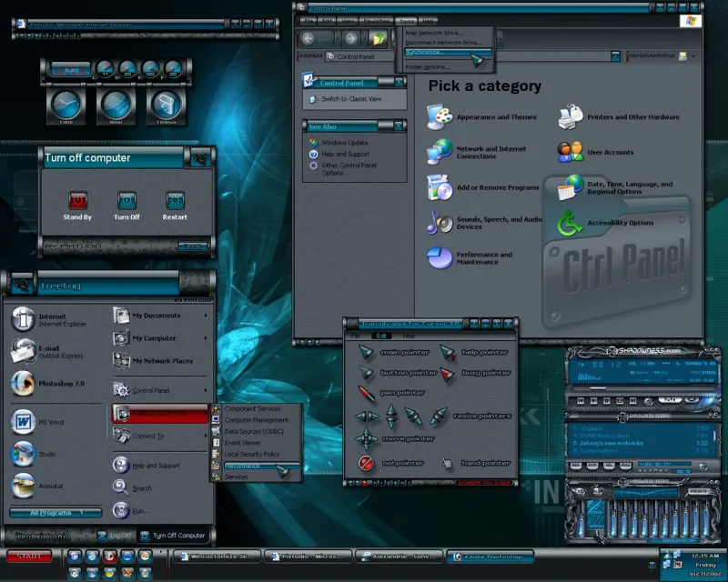Open the User Accounts icon
This screenshot has width=728, height=582.
tap(571, 151)
